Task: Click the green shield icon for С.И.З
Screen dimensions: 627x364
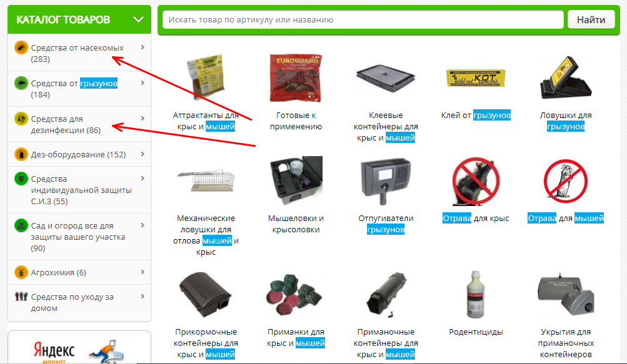Action: pyautogui.click(x=21, y=179)
